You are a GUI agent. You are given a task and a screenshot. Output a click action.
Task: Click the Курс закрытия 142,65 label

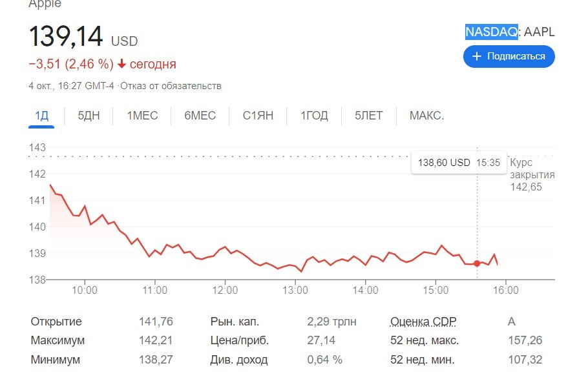pos(532,175)
